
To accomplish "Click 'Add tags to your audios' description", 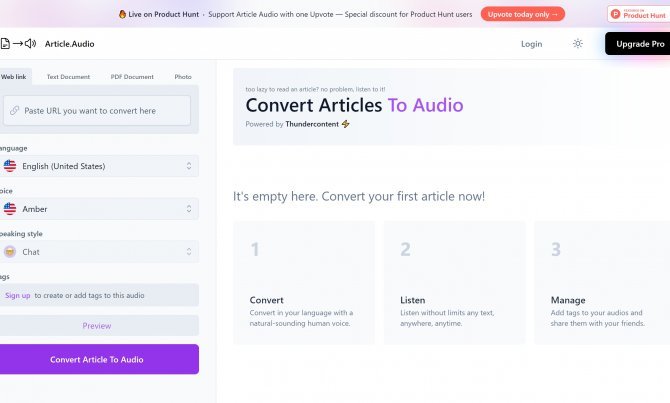I will point(597,318).
